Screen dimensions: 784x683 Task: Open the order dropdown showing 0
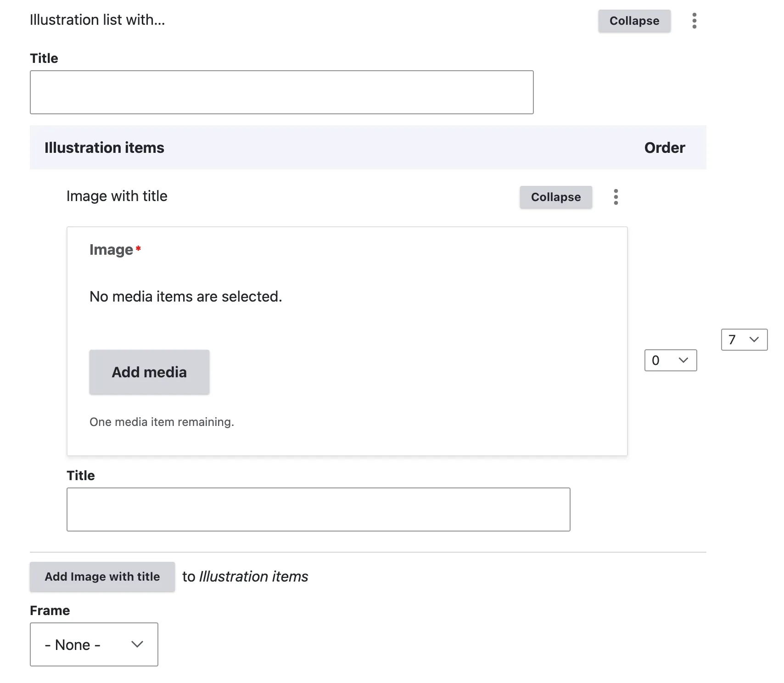pos(670,360)
